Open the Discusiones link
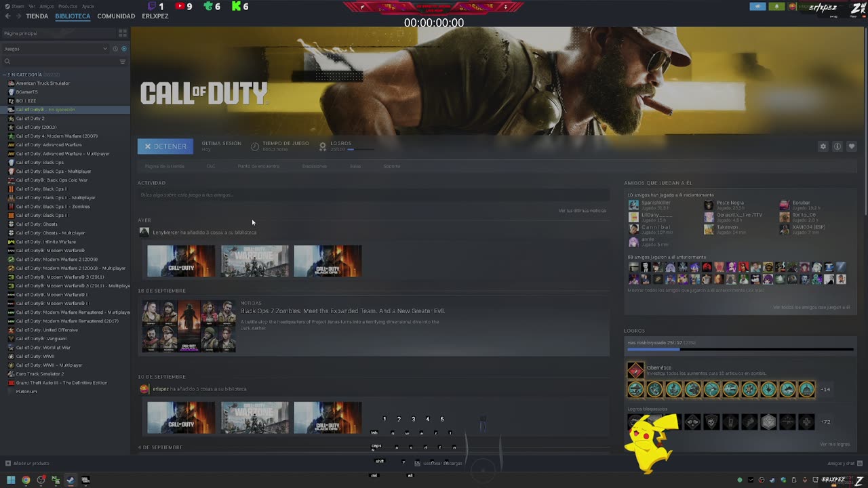 pos(314,166)
